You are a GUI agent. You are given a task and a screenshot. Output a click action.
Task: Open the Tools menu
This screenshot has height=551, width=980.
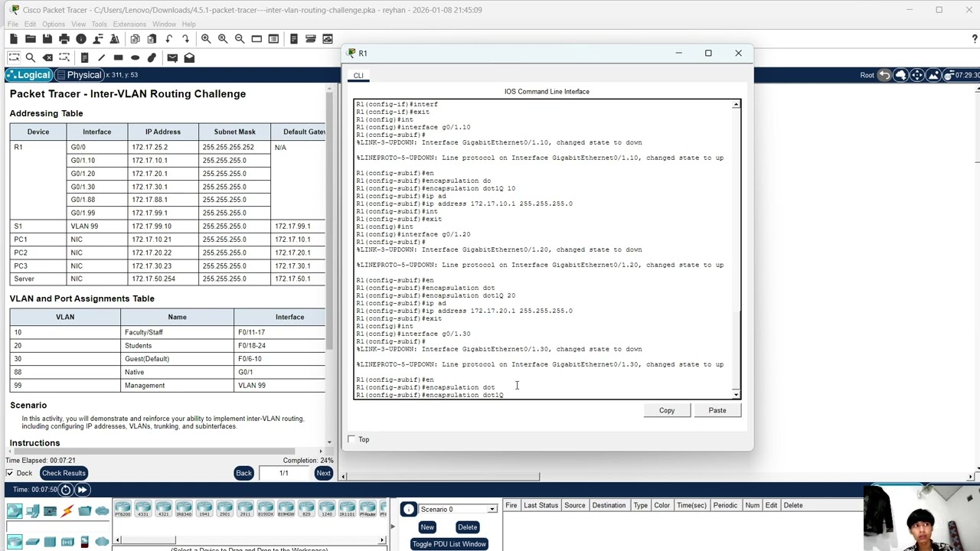click(100, 24)
